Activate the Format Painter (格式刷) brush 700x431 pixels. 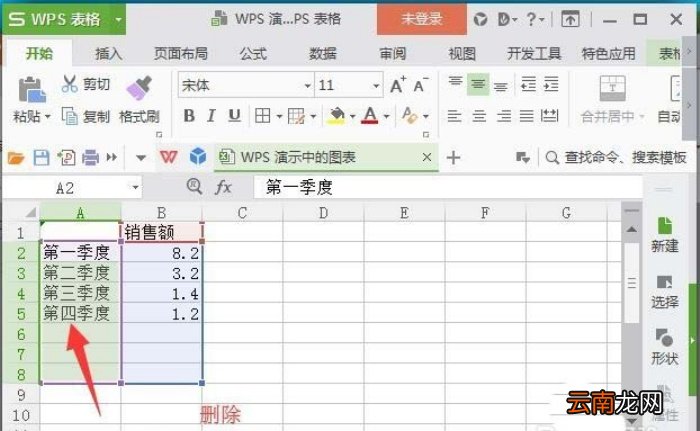tap(139, 88)
